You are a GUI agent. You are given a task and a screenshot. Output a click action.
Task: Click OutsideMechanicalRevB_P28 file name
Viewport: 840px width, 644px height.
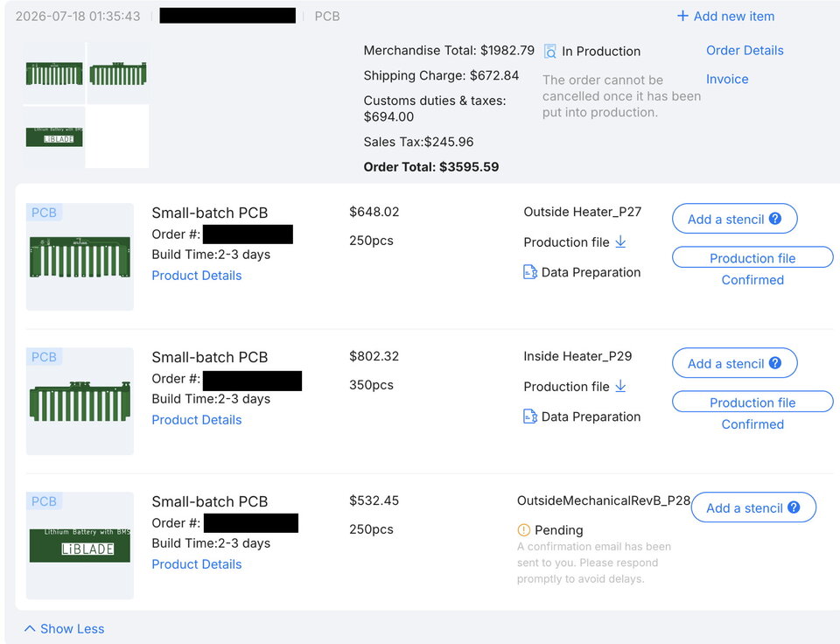point(604,500)
